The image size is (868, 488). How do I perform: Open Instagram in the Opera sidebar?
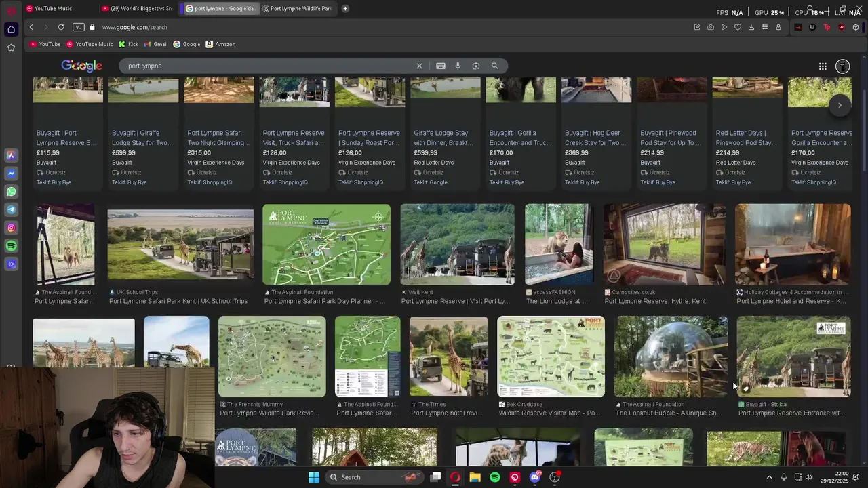click(x=11, y=228)
